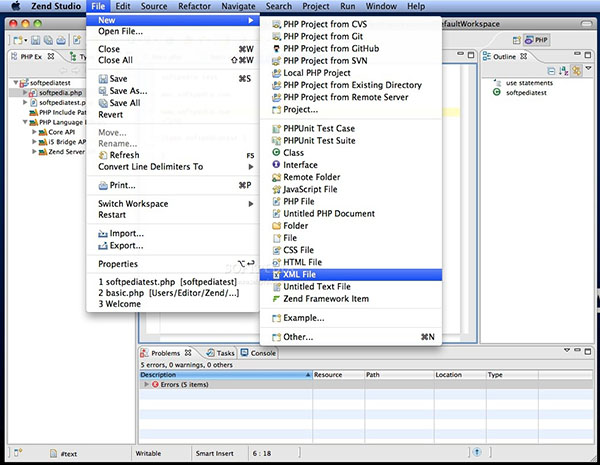Screen dimensions: 600x465
Task: Click the Resource column header
Action: 339,375
